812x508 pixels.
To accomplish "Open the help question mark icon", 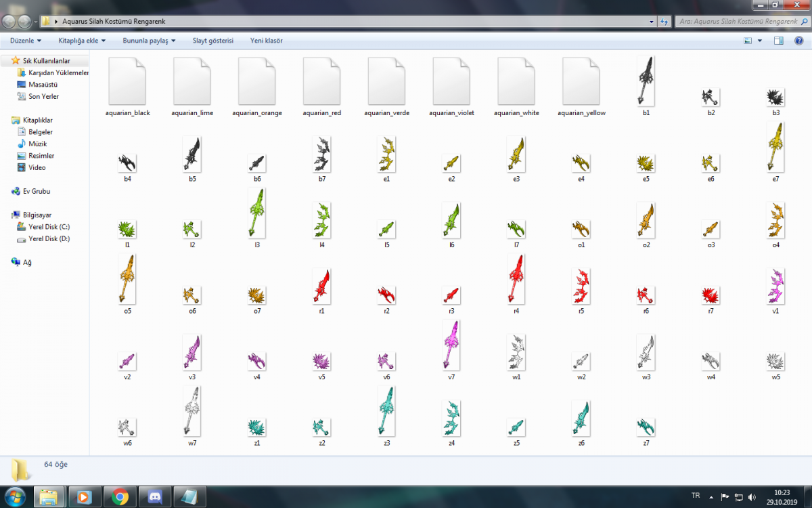I will coord(798,41).
